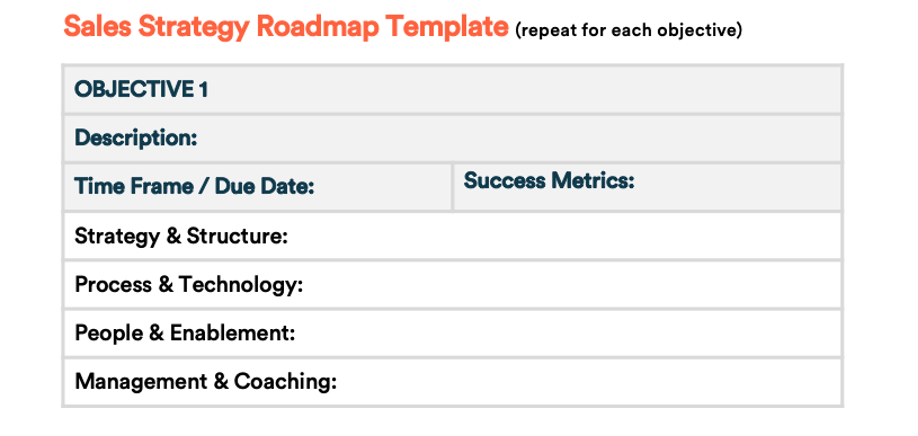Click the Success Metrics cell

pyautogui.click(x=648, y=187)
